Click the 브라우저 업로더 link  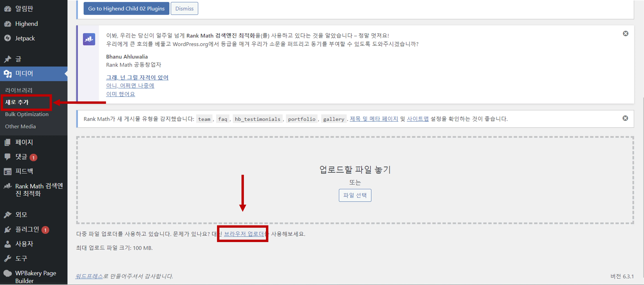click(244, 234)
